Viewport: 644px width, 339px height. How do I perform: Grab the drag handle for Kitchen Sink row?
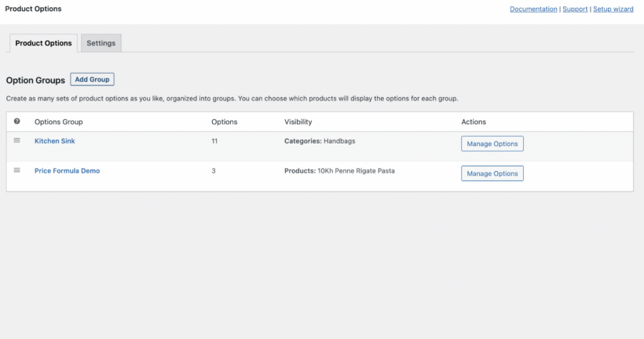coord(17,140)
